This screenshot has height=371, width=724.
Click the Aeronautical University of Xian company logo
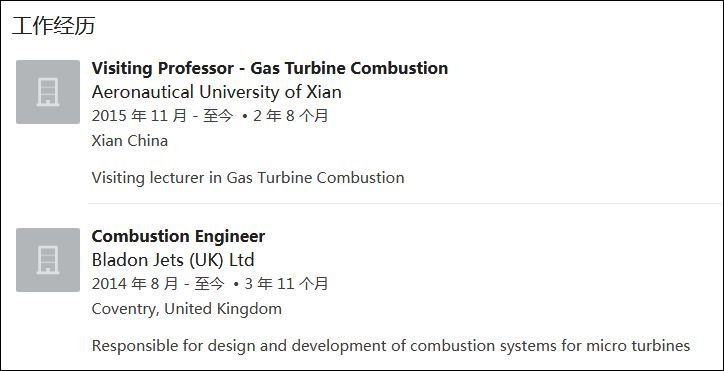click(x=48, y=92)
